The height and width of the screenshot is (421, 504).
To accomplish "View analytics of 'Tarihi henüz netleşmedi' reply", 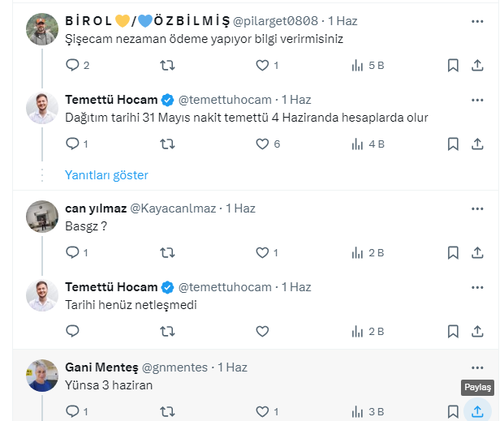I will (x=357, y=331).
